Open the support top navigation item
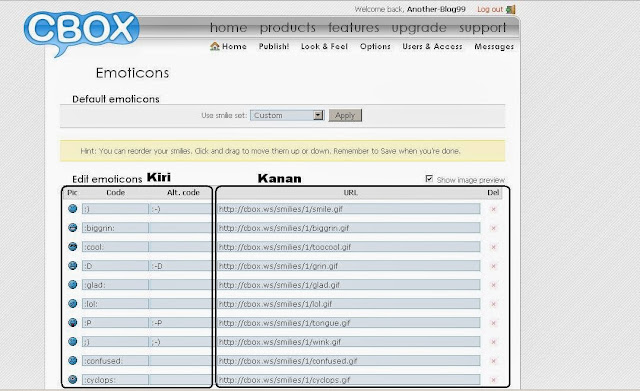The width and height of the screenshot is (640, 391). click(x=482, y=28)
